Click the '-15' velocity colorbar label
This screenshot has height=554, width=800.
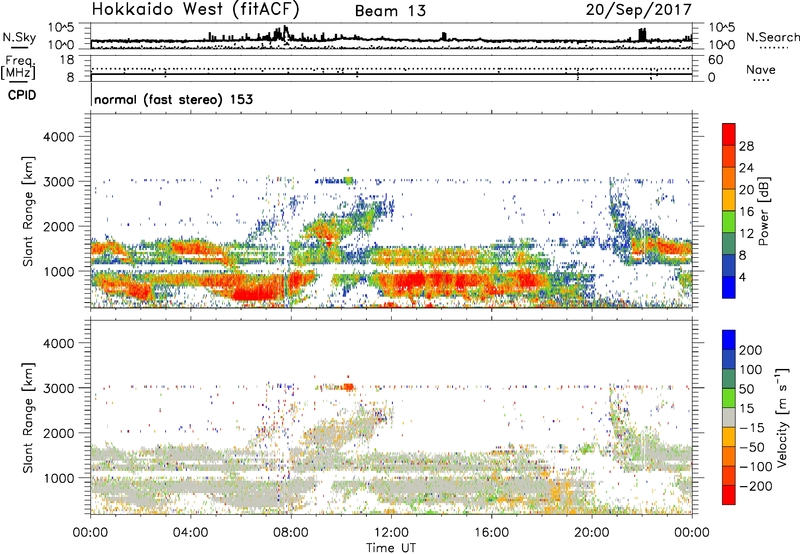(x=752, y=428)
